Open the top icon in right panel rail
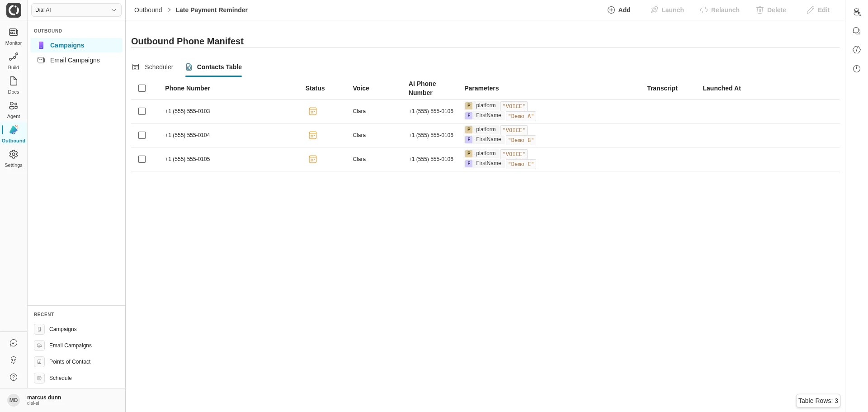The image size is (868, 412). click(857, 12)
